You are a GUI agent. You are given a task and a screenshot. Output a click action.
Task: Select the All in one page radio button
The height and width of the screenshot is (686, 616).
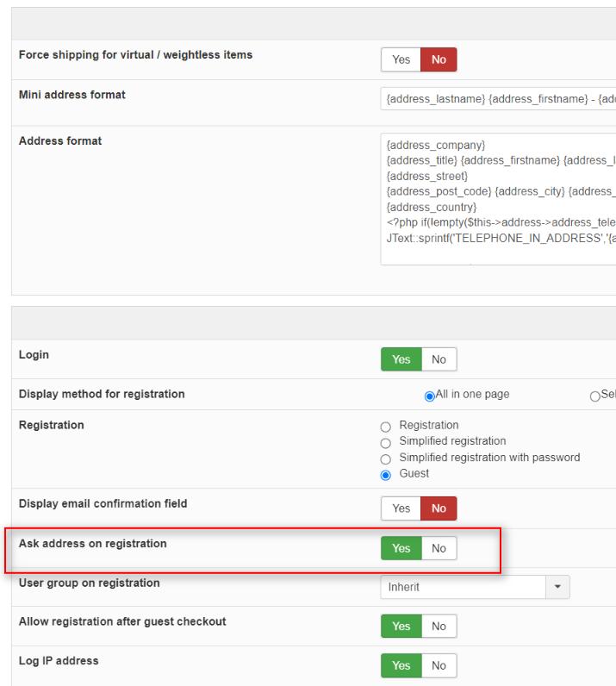click(x=430, y=396)
